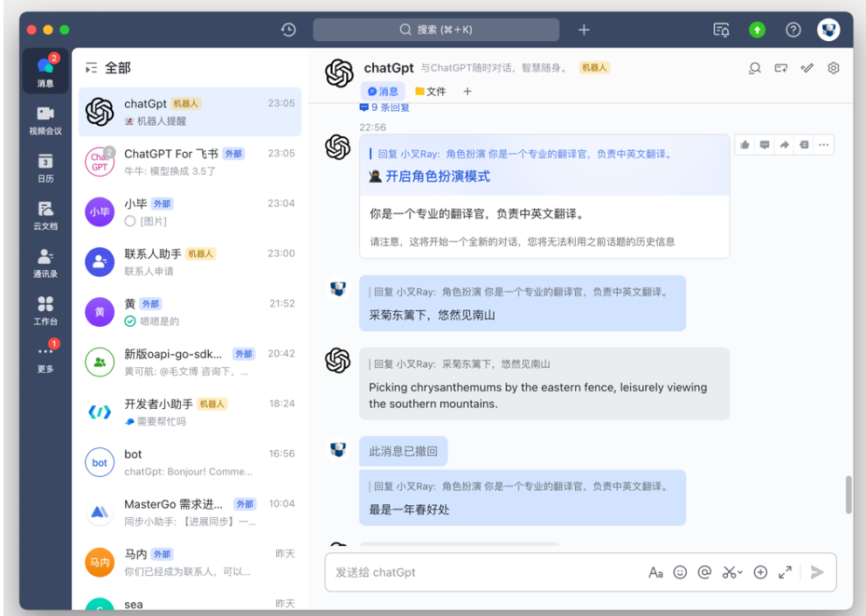This screenshot has height=616, width=866.
Task: Open the chatGpt conversation in list
Action: 190,112
